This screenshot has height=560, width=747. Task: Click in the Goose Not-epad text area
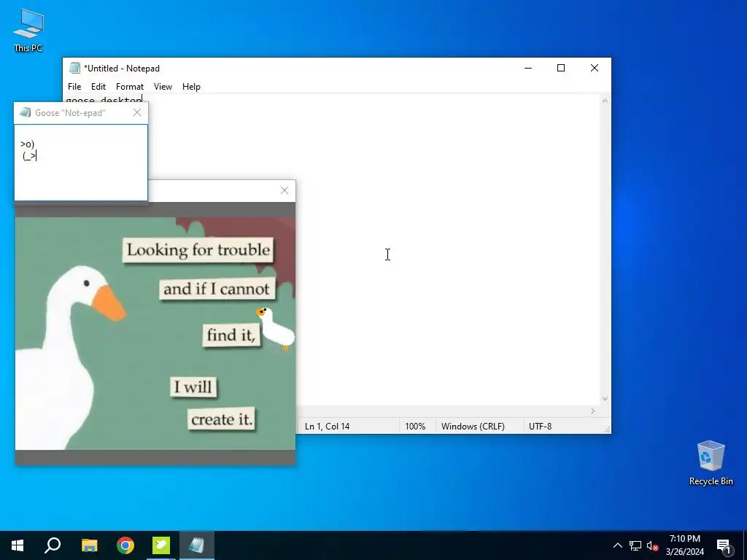[x=81, y=163]
